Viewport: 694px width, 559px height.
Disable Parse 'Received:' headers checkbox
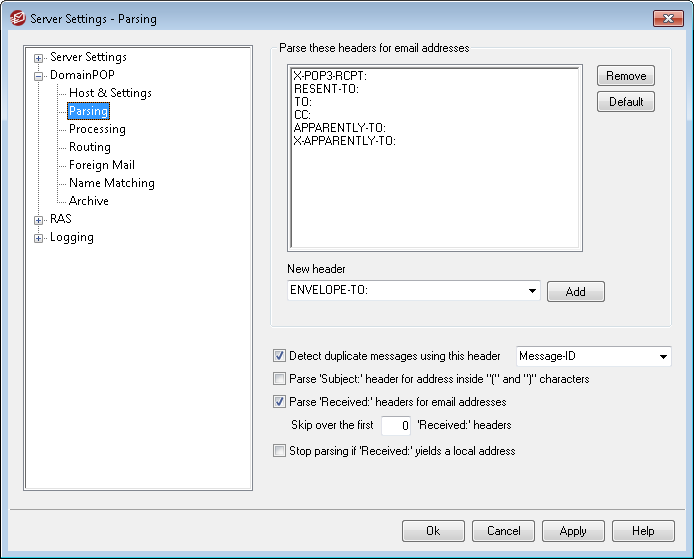coord(279,402)
